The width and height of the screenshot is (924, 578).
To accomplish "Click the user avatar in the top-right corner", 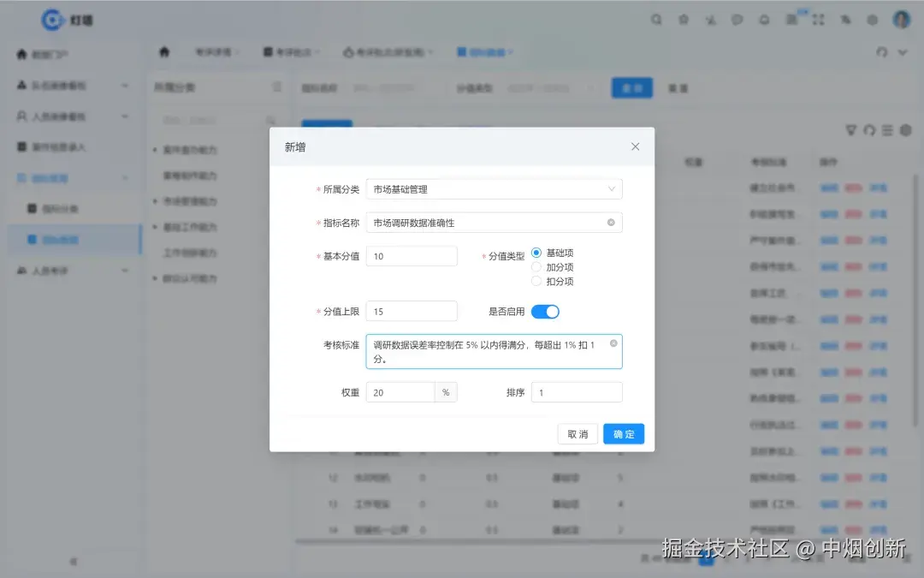I will click(901, 18).
